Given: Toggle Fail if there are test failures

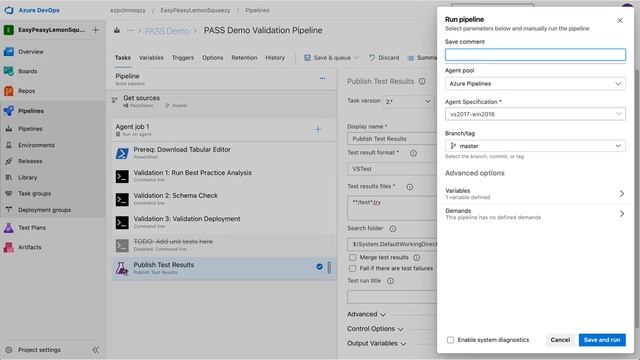Looking at the screenshot, I should pyautogui.click(x=353, y=269).
